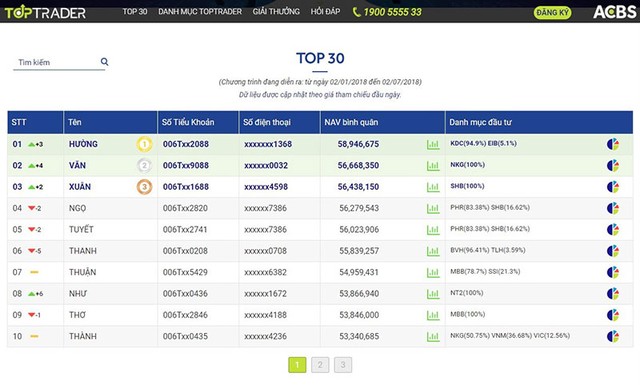Image resolution: width=640 pixels, height=385 pixels.
Task: Open the HỎI ĐÁP menu
Action: (x=325, y=11)
